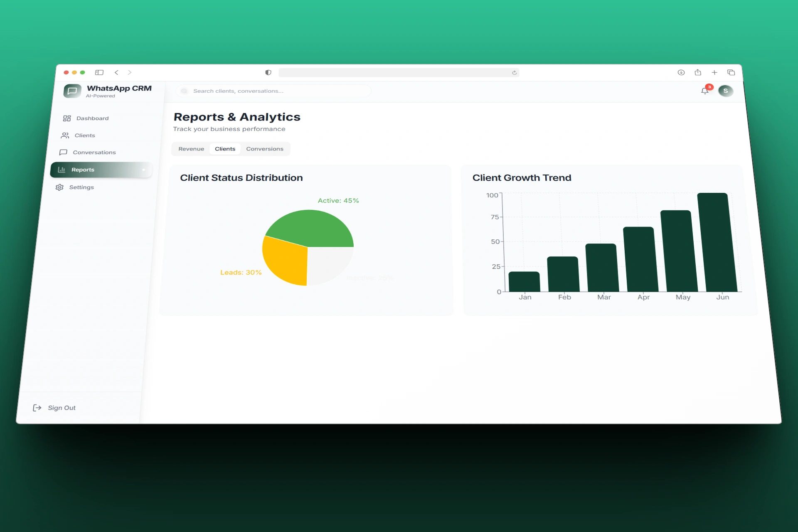Click the WhatsApp CRM logo icon
The image size is (798, 532).
[72, 91]
